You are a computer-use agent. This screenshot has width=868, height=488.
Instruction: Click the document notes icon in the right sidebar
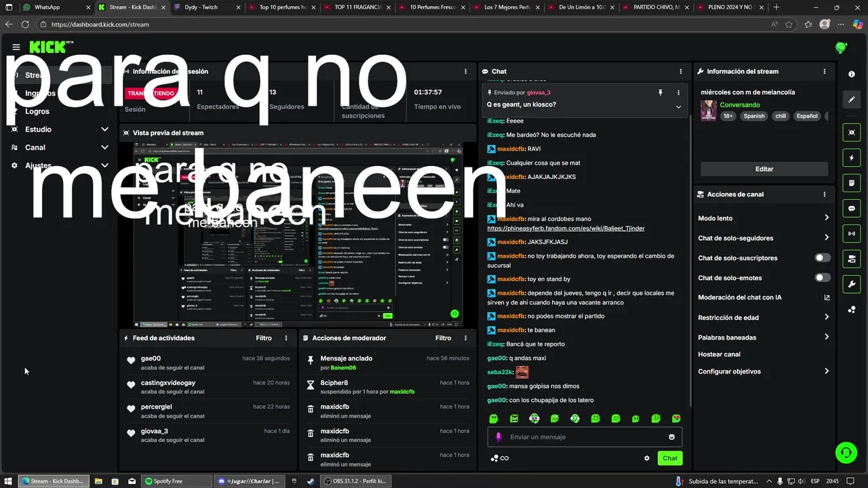852,183
